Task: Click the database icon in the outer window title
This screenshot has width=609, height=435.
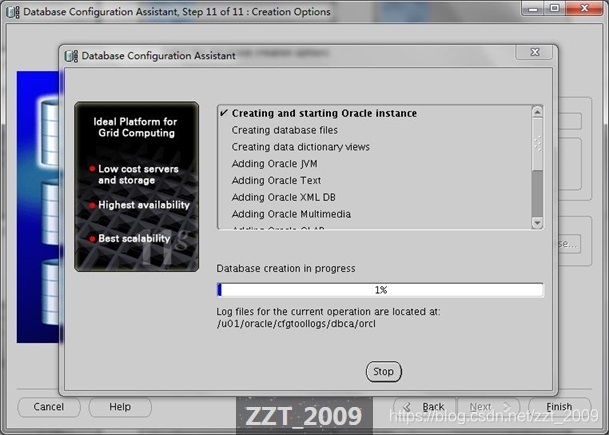Action: point(13,12)
